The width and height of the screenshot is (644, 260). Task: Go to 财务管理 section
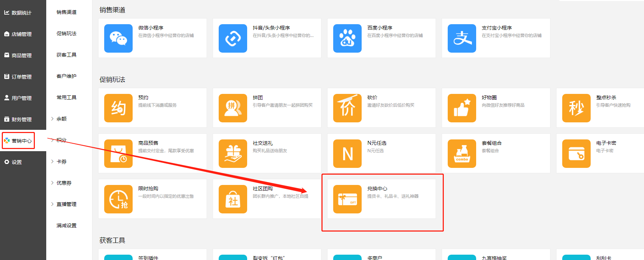point(22,120)
